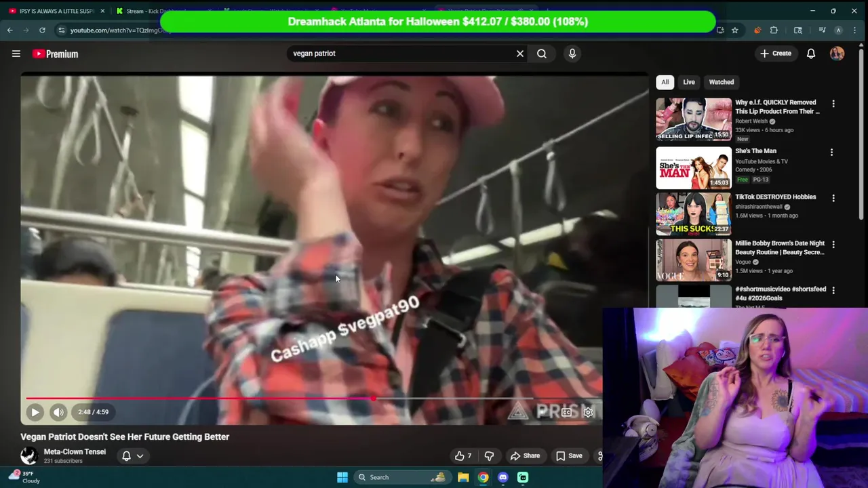
Task: Bookmark this page with the star icon
Action: click(x=734, y=30)
